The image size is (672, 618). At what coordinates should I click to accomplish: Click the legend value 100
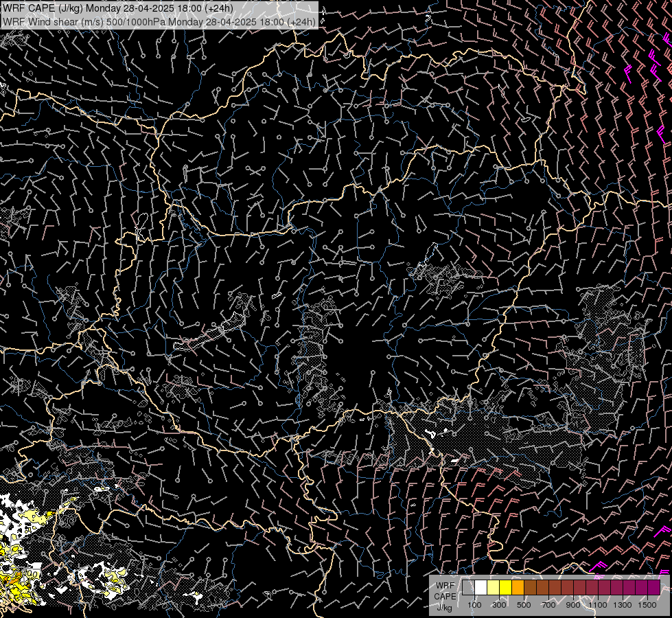[474, 605]
